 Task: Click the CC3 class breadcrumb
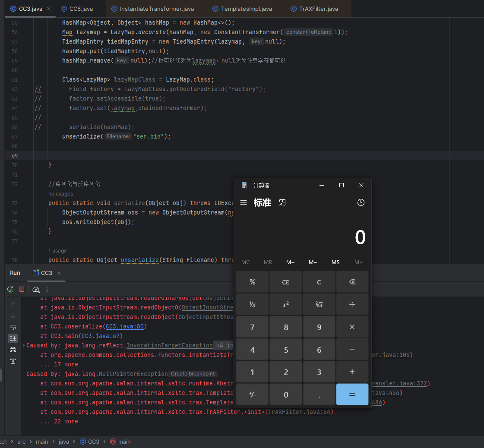click(x=90, y=442)
